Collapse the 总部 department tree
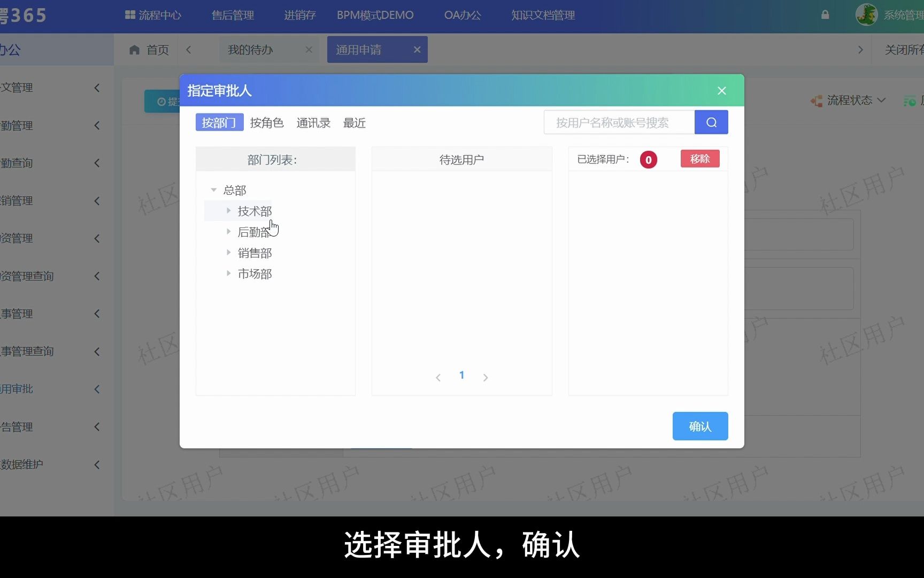This screenshot has height=578, width=924. coord(214,189)
